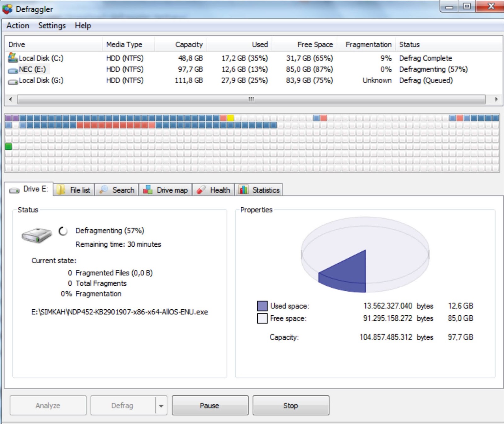Switch to the Statistics tab

click(259, 190)
